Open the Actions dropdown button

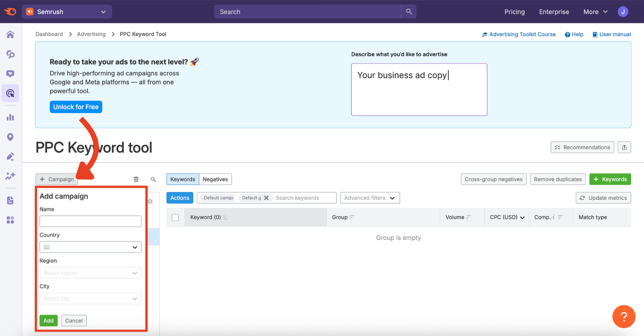180,198
